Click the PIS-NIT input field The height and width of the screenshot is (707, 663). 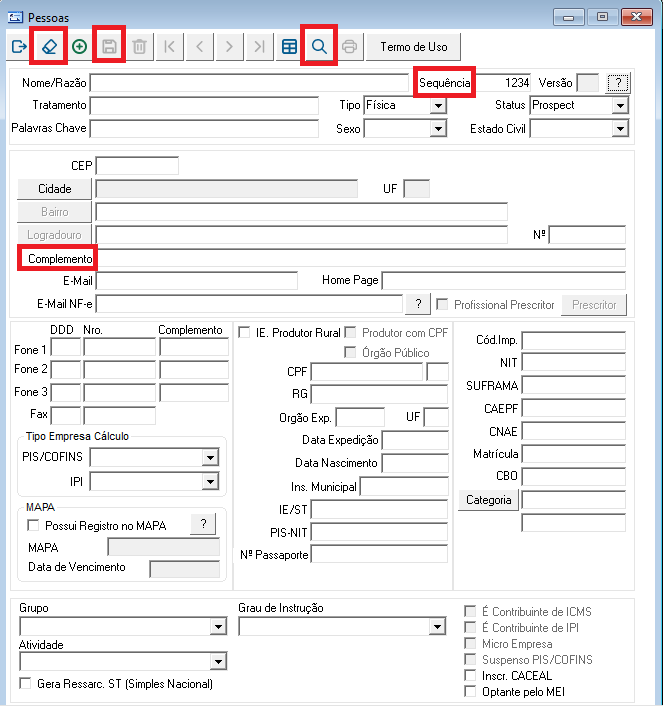pyautogui.click(x=379, y=533)
